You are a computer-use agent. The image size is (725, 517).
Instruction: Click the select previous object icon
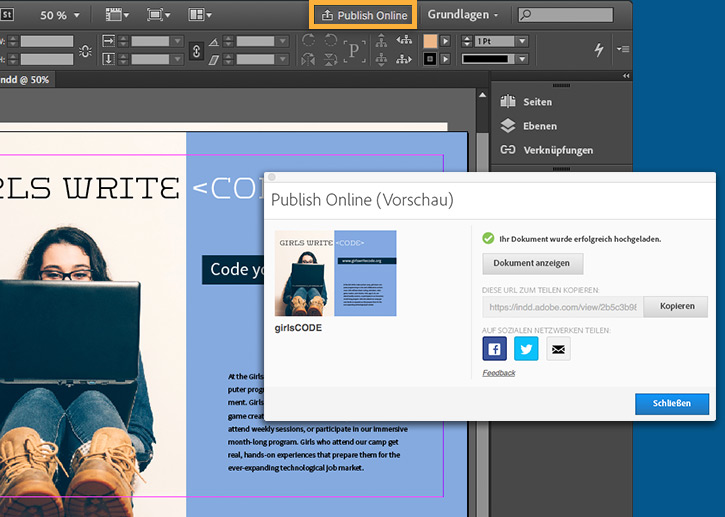(404, 40)
